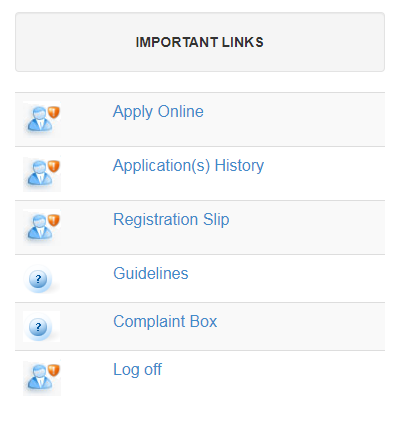Click the question mark icon beside Guidelines
Image resolution: width=405 pixels, height=421 pixels.
pos(39,279)
